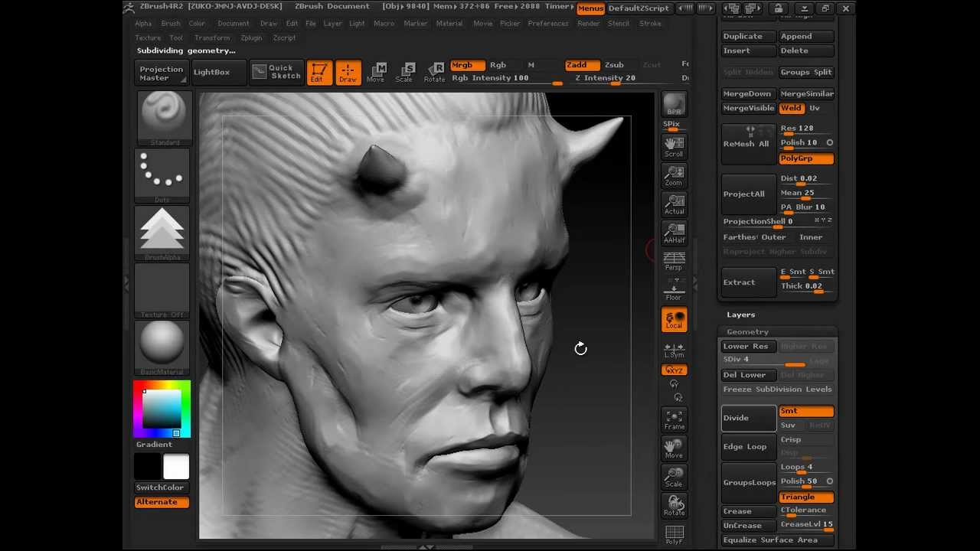The height and width of the screenshot is (551, 980).
Task: Select the Scroll canvas icon
Action: pyautogui.click(x=674, y=147)
